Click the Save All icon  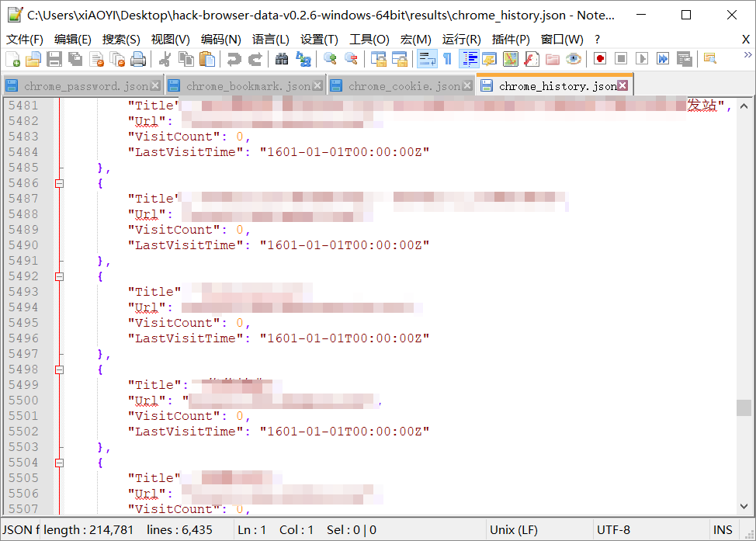click(x=75, y=59)
